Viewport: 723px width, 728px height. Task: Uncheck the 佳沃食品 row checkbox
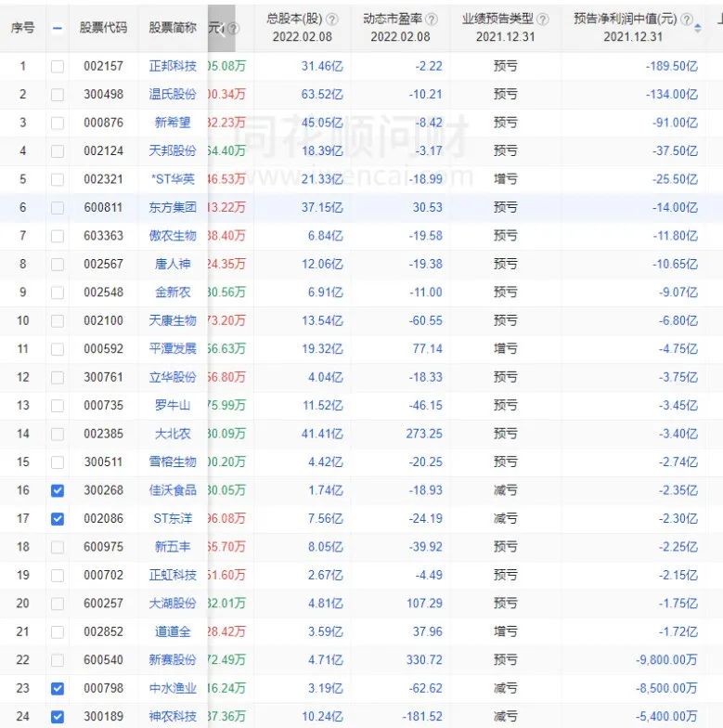(58, 490)
